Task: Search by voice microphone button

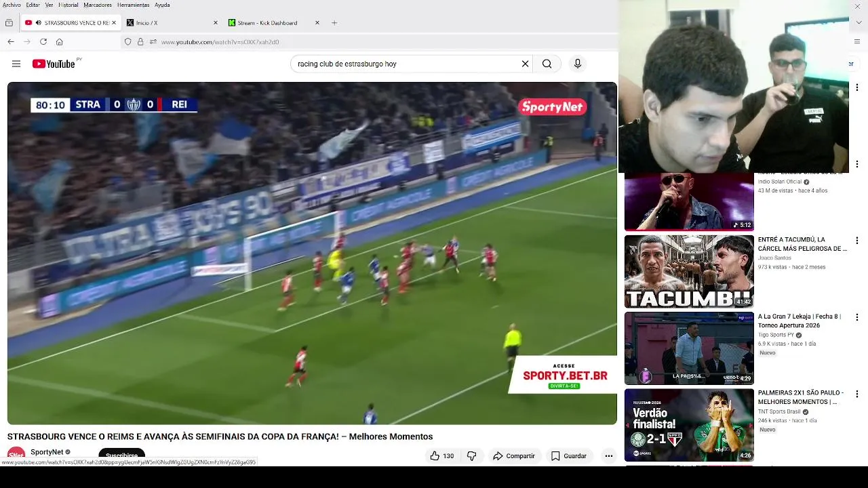Action: [x=578, y=64]
